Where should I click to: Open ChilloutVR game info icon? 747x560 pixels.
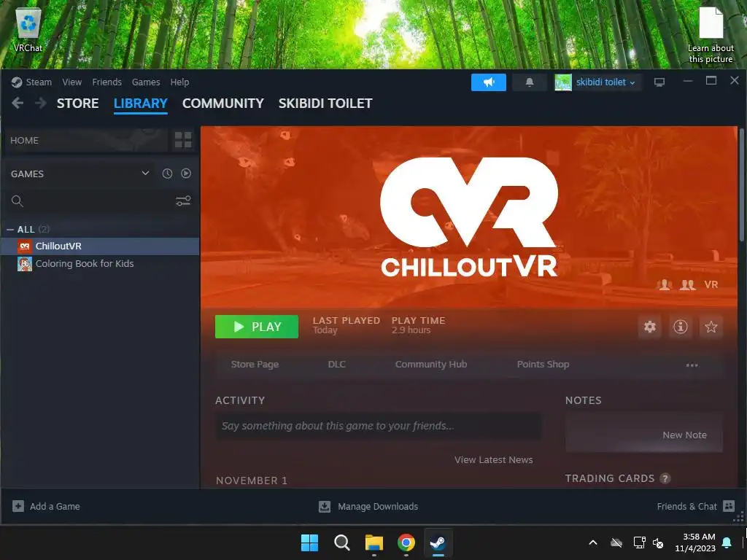[x=681, y=327]
